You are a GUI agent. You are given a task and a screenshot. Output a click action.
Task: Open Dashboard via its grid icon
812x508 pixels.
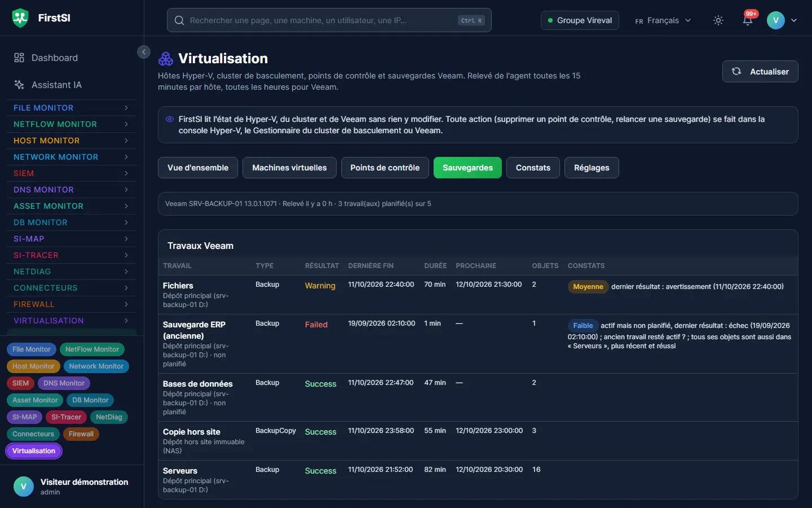pyautogui.click(x=19, y=58)
